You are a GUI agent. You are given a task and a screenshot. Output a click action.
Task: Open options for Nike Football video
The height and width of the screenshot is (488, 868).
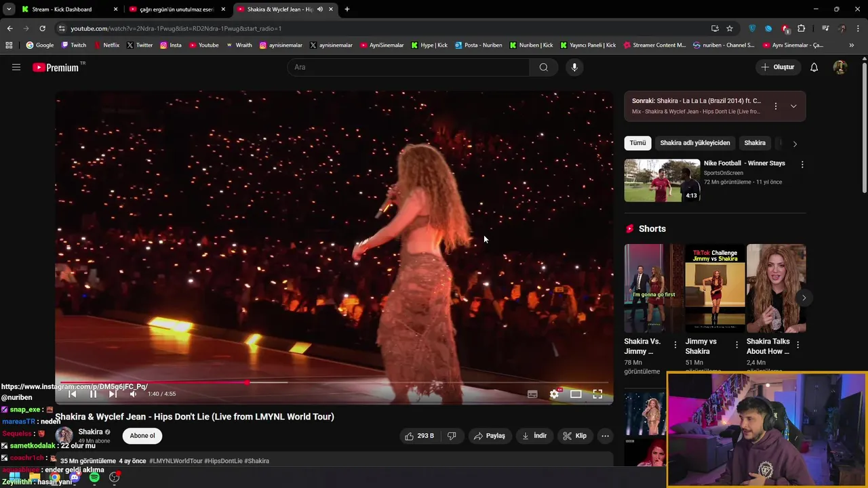pyautogui.click(x=802, y=164)
